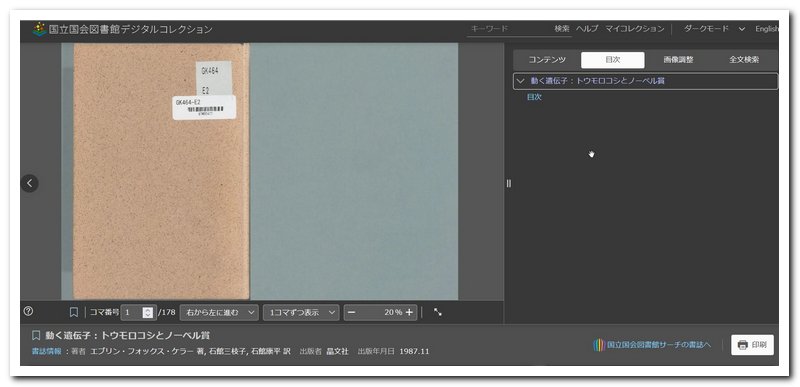Click the /178 total frame count
800x387 pixels.
(167, 313)
